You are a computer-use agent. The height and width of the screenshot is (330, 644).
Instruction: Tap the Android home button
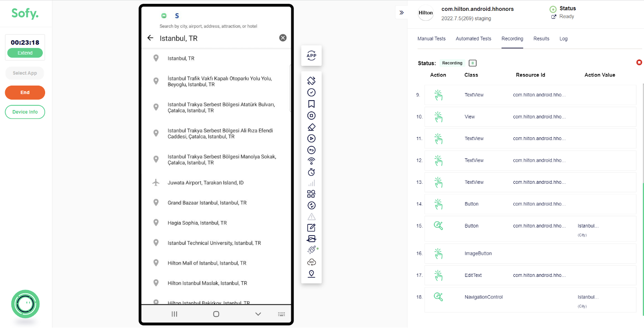(216, 314)
